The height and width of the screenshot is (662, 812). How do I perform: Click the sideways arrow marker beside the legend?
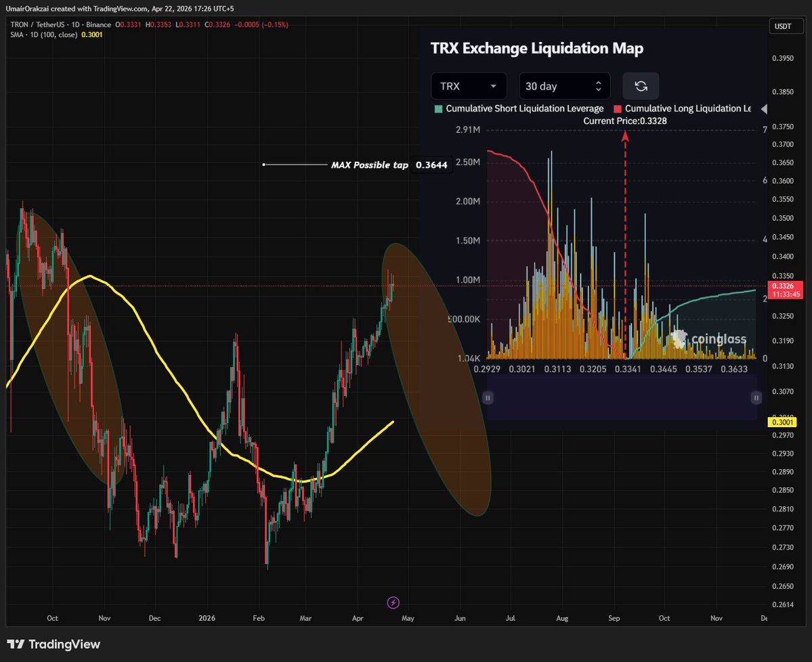pos(764,108)
